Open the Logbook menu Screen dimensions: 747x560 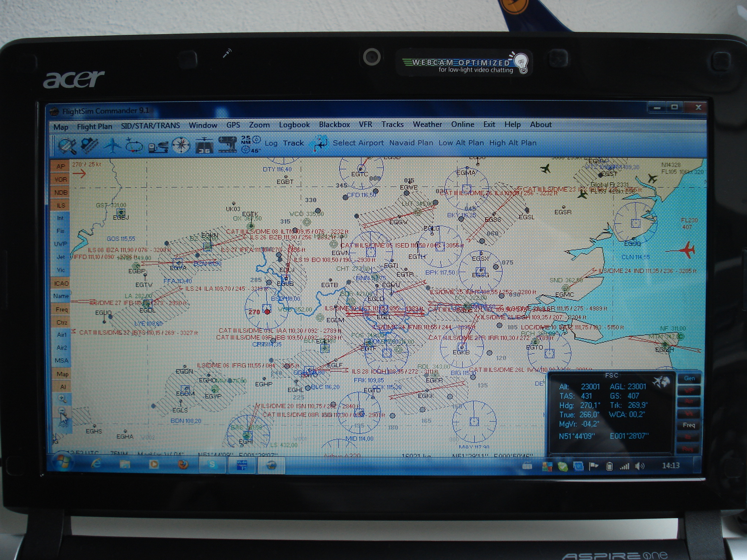[294, 125]
